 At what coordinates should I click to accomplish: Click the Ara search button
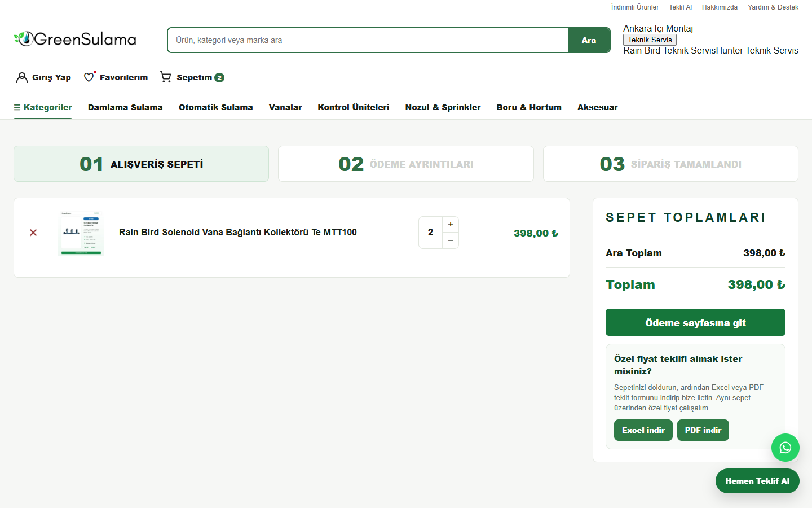click(x=589, y=40)
